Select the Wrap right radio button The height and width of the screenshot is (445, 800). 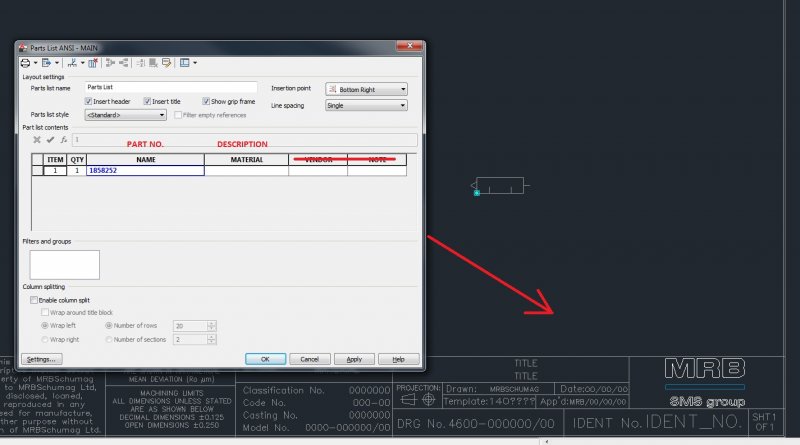pos(45,339)
